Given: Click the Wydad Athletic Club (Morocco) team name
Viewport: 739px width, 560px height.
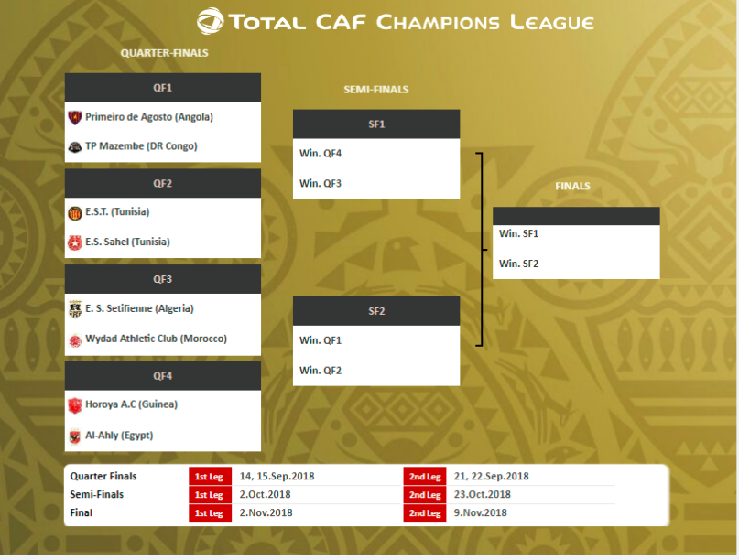Looking at the screenshot, I should click(x=156, y=339).
